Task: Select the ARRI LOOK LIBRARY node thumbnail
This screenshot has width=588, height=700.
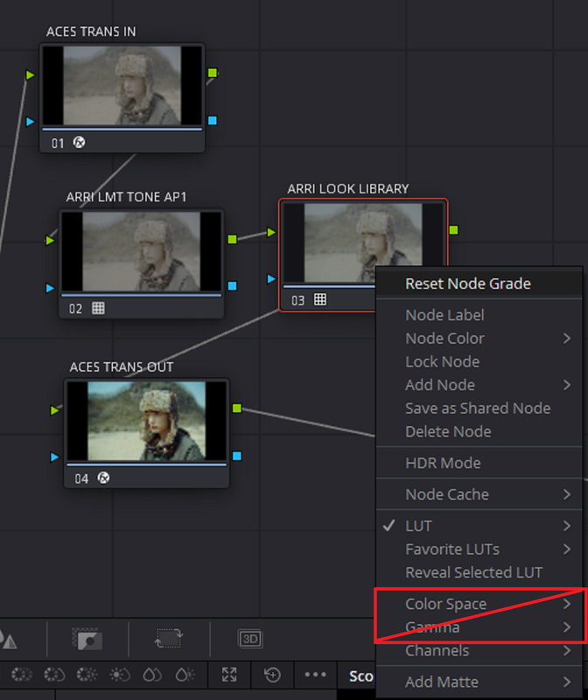Action: pos(363,243)
